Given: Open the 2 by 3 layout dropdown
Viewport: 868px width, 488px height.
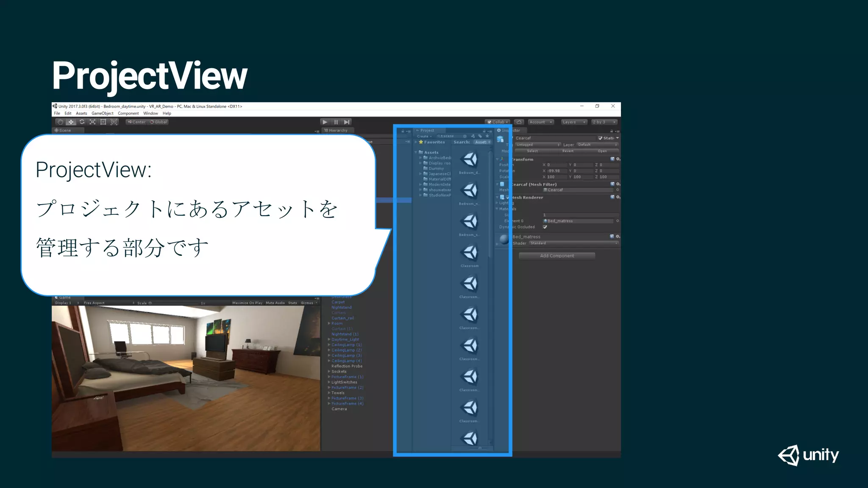Looking at the screenshot, I should [x=604, y=122].
